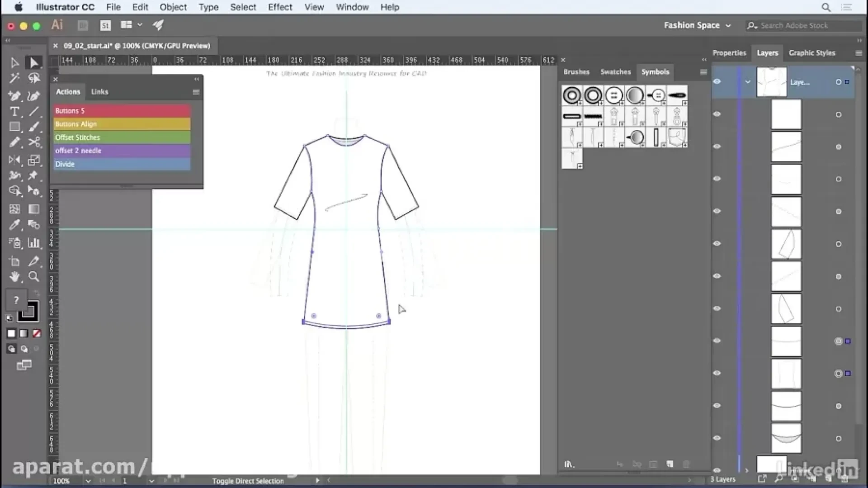868x488 pixels.
Task: Toggle visibility of the bottom neckline sublayer
Action: coord(717,438)
